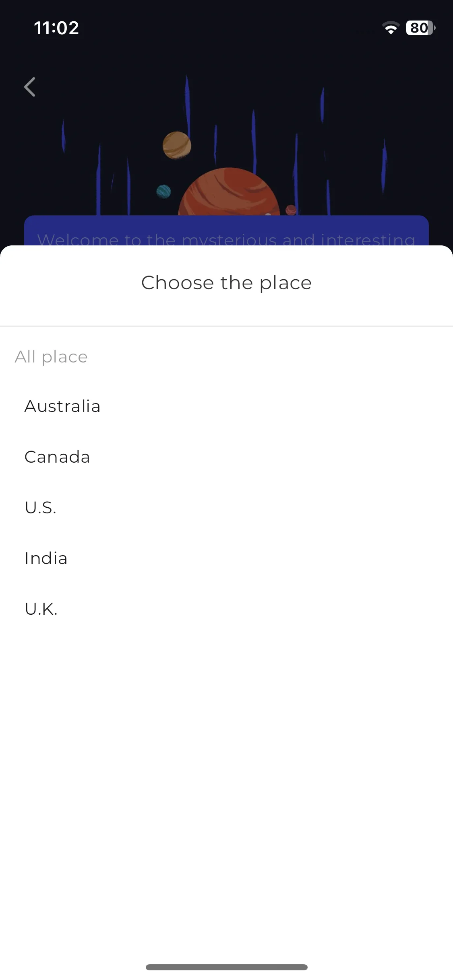The height and width of the screenshot is (980, 453).
Task: Tap the 11:02 clock in the status bar
Action: 56,28
